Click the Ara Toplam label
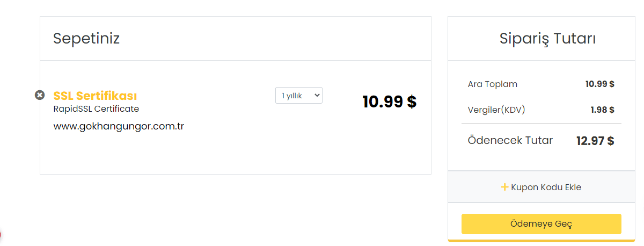 click(x=493, y=84)
